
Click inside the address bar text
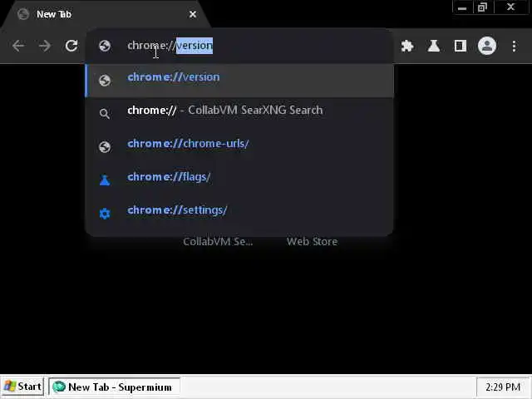(170, 46)
